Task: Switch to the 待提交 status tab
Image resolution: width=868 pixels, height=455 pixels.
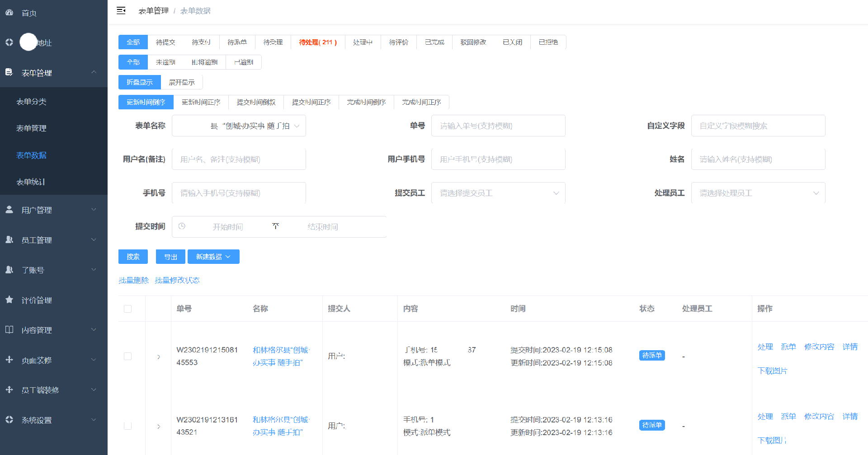Action: click(165, 42)
